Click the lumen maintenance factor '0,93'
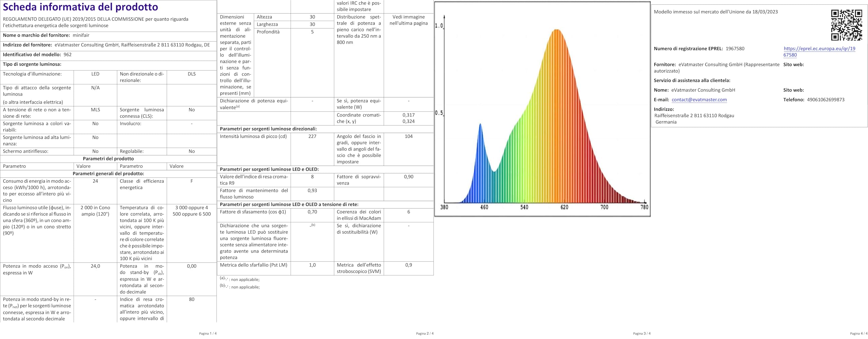The image size is (868, 339). click(x=312, y=191)
